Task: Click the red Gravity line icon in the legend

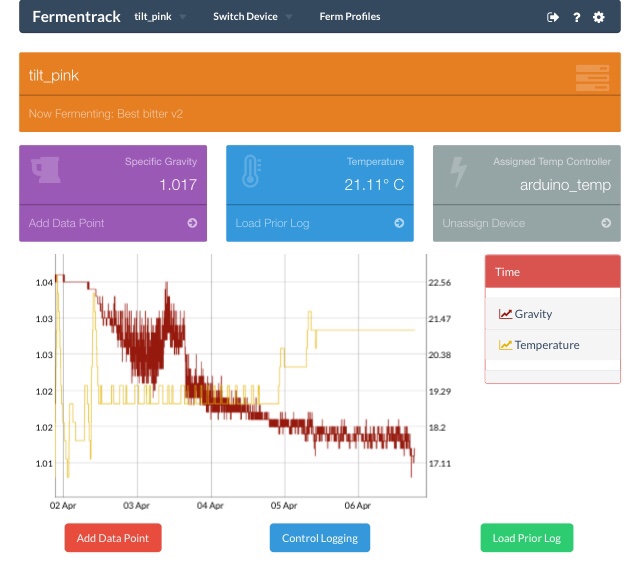Action: tap(505, 314)
